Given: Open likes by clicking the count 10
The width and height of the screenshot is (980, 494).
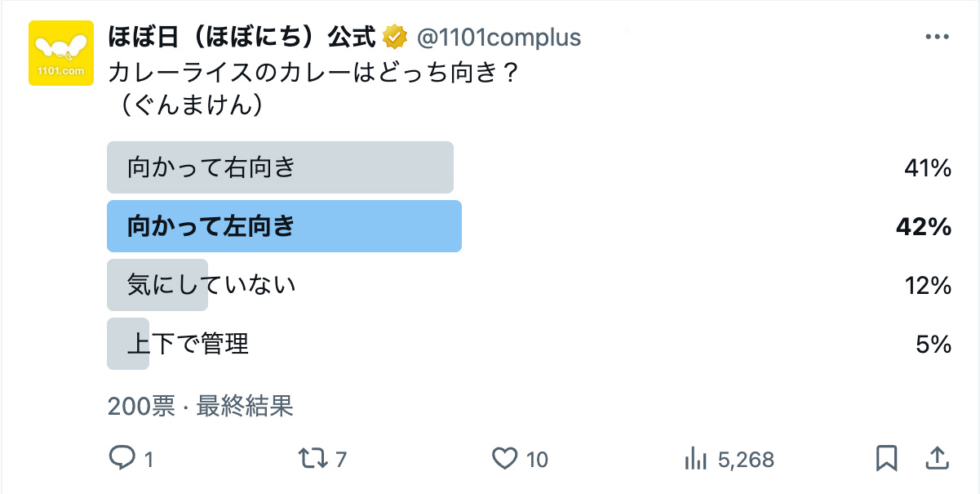Looking at the screenshot, I should pos(537,460).
